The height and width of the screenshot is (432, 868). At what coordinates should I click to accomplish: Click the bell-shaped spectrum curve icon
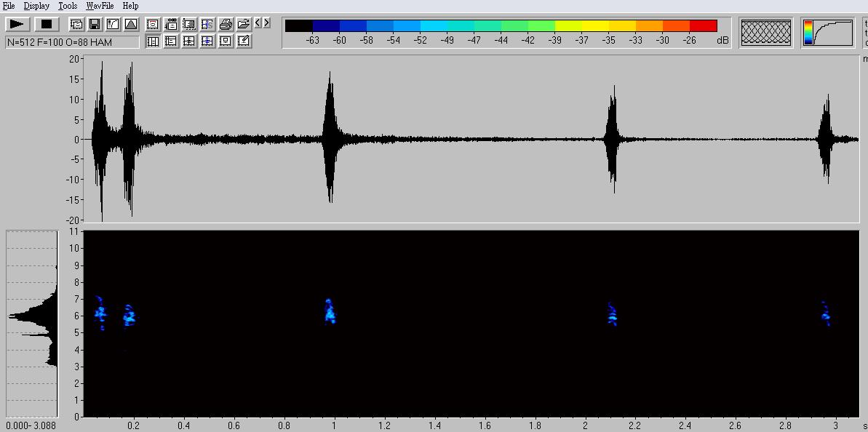pyautogui.click(x=131, y=25)
